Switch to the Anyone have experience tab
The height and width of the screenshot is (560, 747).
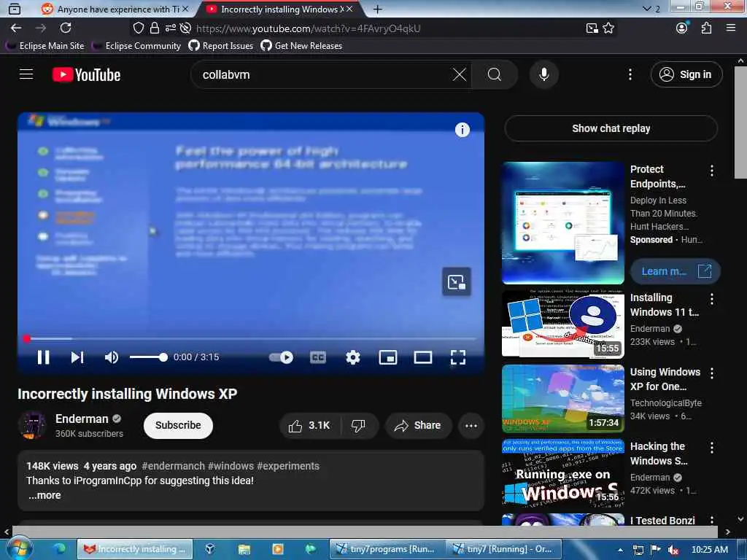pyautogui.click(x=113, y=9)
